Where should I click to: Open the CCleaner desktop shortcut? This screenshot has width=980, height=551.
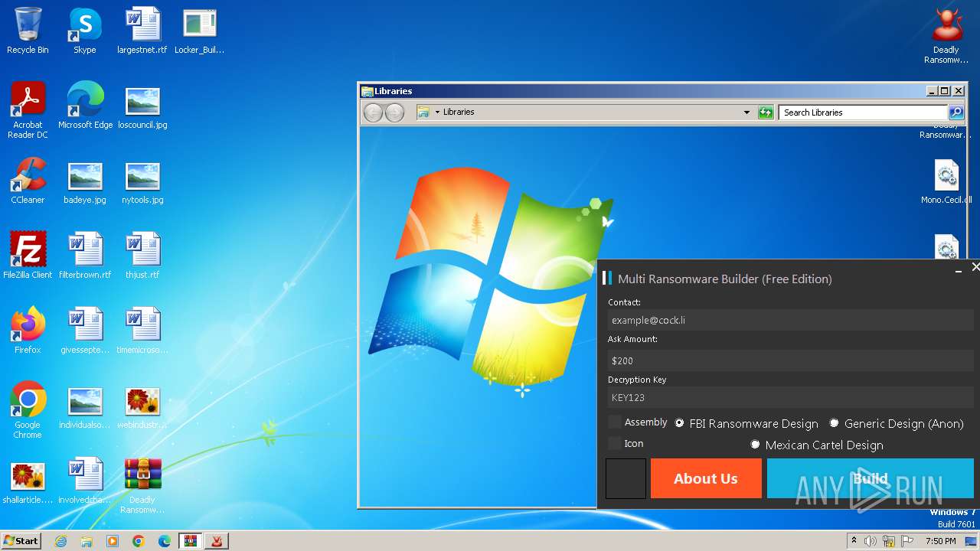[x=28, y=181]
